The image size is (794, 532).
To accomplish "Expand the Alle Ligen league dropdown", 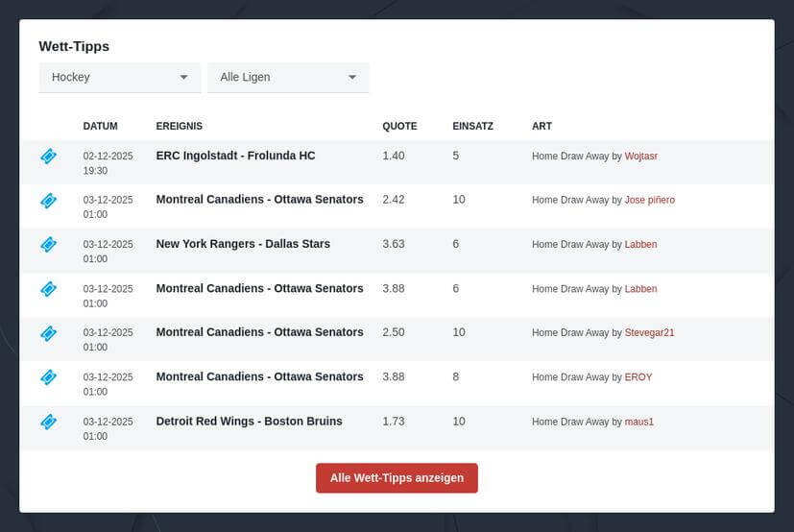I will [x=288, y=77].
